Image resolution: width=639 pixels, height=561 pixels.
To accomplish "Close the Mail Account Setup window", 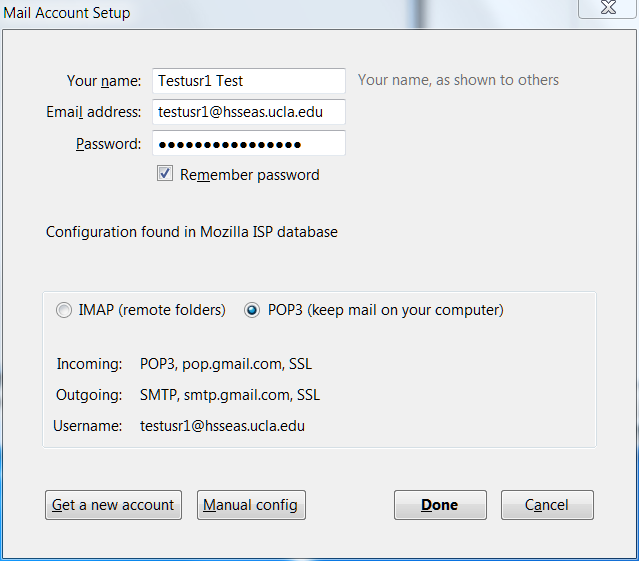I will click(608, 11).
